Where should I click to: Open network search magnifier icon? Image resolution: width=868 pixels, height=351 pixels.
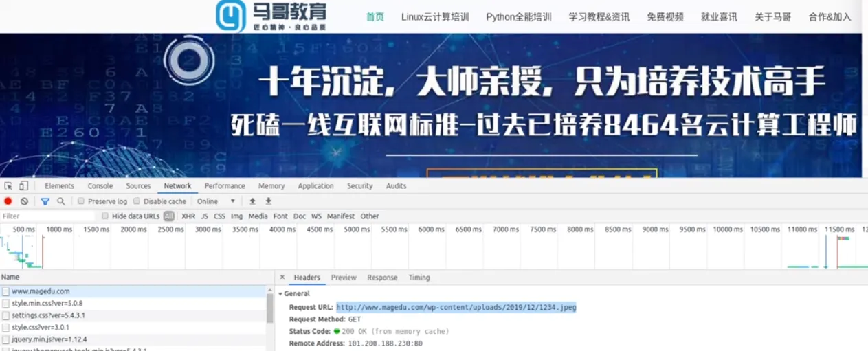(60, 201)
